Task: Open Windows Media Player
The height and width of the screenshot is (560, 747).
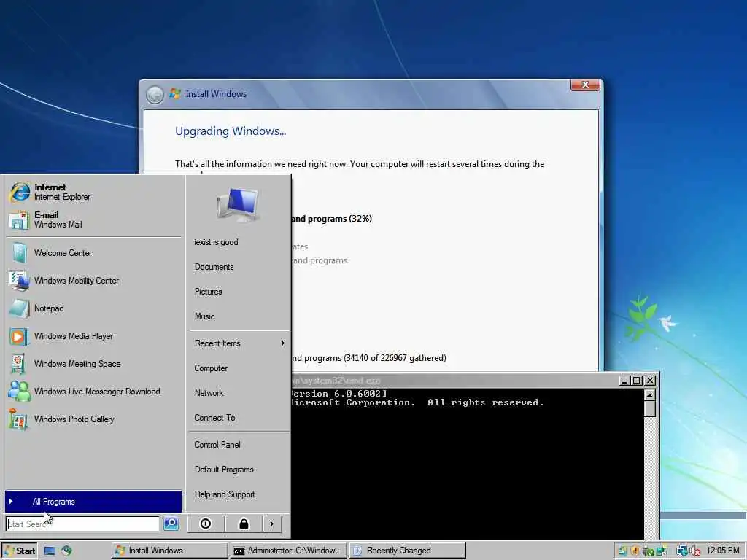Action: coord(93,335)
